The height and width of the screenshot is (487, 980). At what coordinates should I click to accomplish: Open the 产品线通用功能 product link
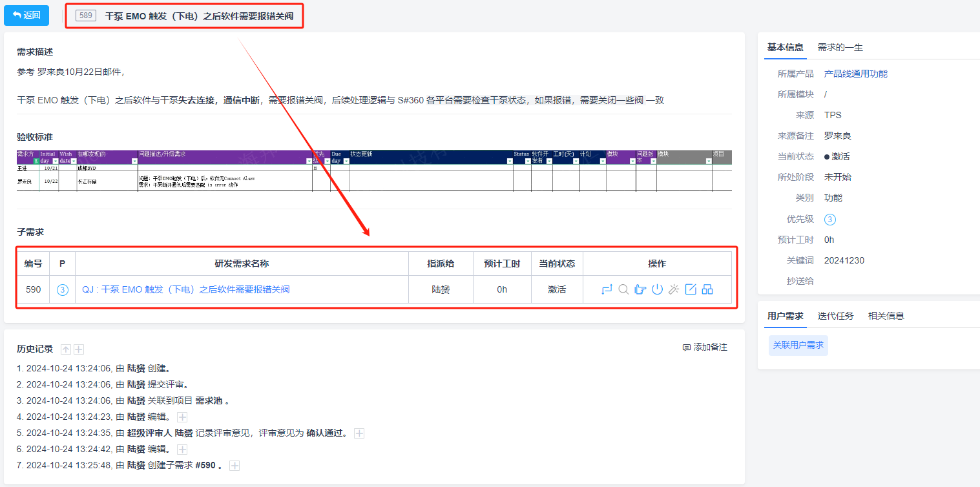click(856, 74)
